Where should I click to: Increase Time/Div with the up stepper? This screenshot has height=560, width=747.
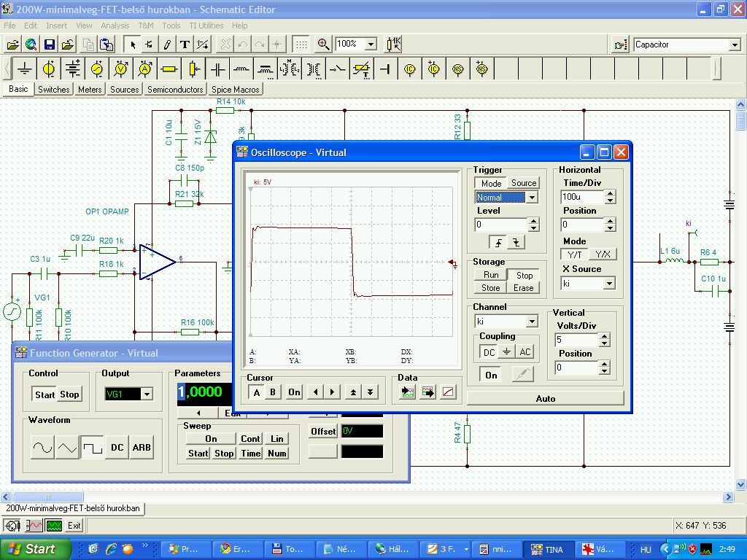(611, 193)
